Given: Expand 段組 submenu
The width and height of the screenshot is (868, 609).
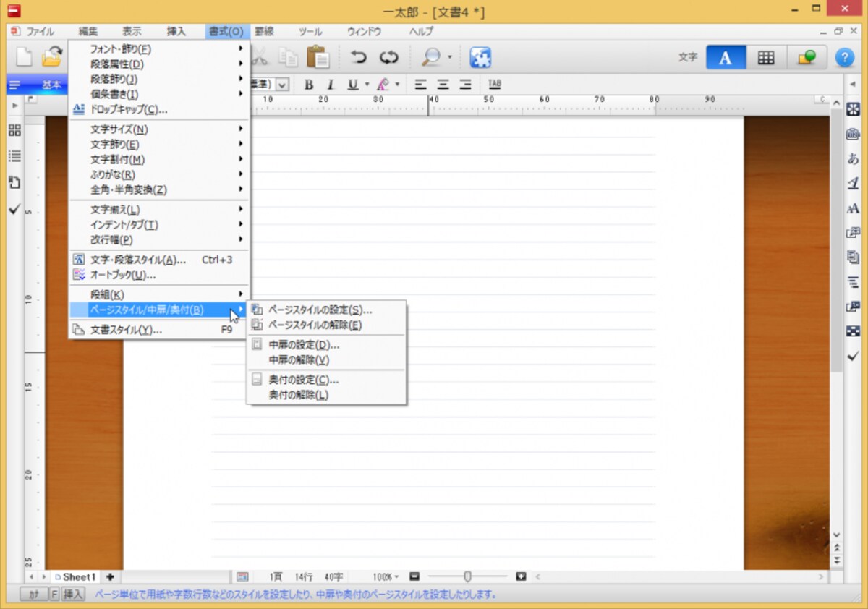Looking at the screenshot, I should point(159,294).
